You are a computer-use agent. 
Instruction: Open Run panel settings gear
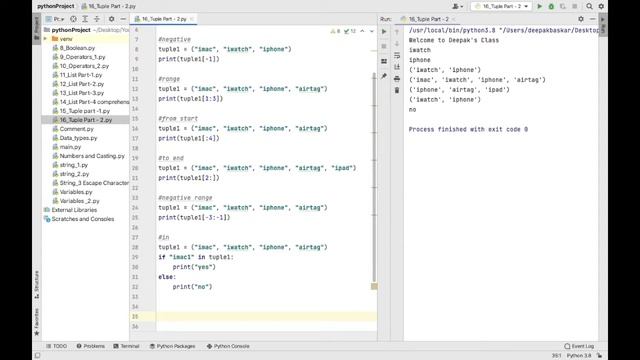581,19
